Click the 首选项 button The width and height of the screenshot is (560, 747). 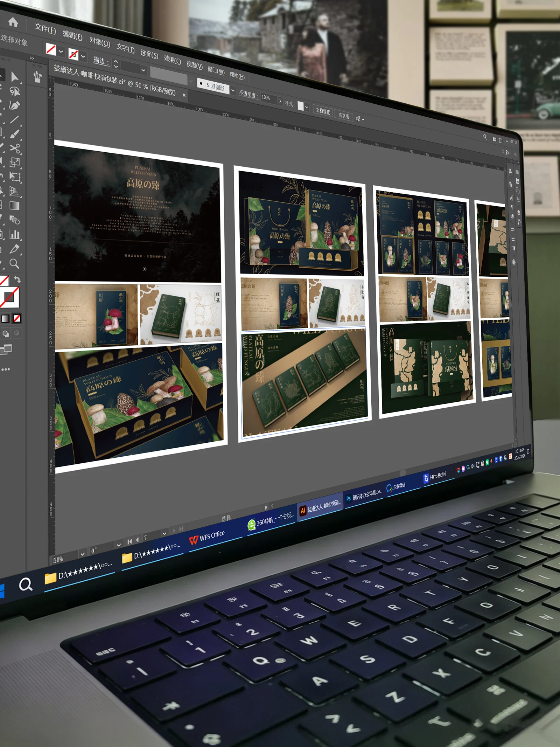(344, 116)
